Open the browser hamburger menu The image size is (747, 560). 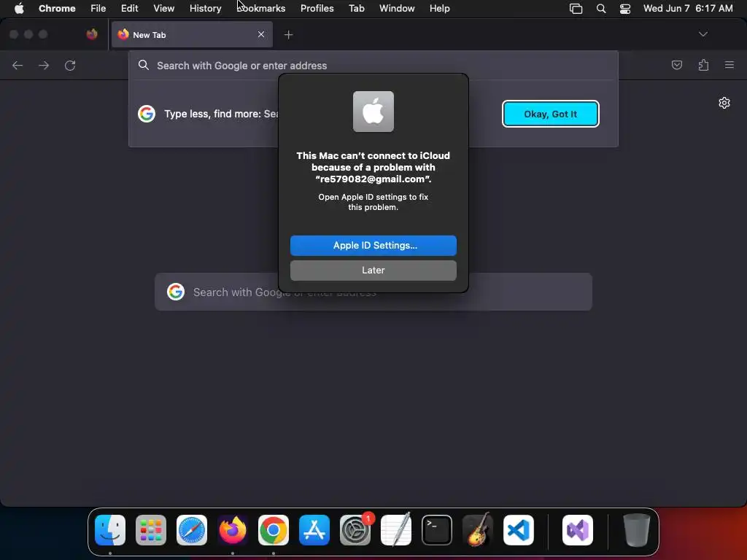[729, 65]
